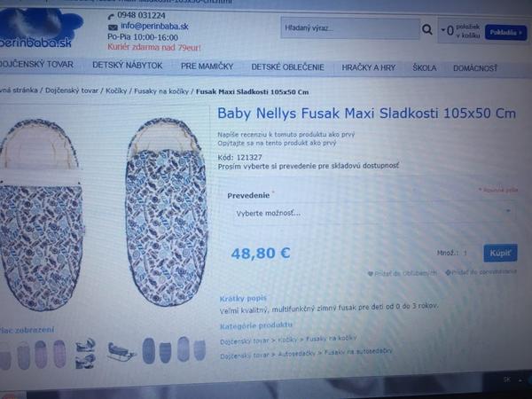This screenshot has width=532, height=399.
Task: Click the large candy-pattern footmuff image
Action: click(167, 212)
